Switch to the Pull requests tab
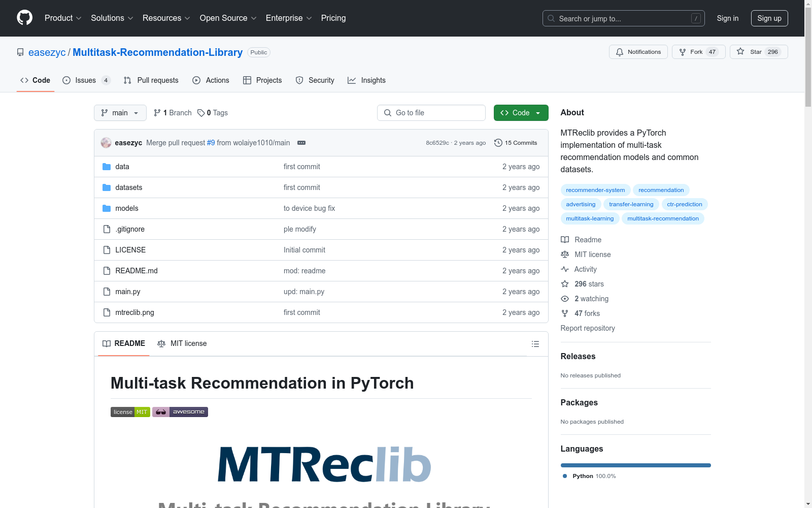The height and width of the screenshot is (508, 812). (x=151, y=80)
